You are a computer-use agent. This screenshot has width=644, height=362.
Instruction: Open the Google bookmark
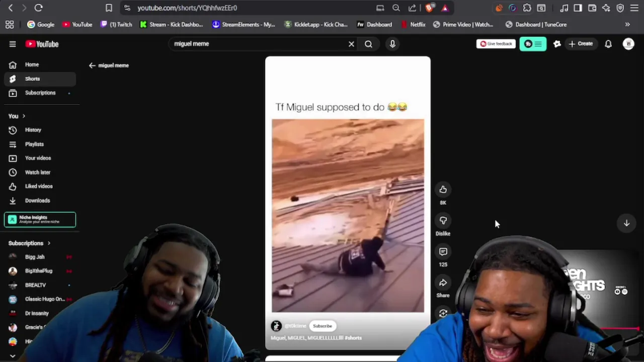point(41,24)
